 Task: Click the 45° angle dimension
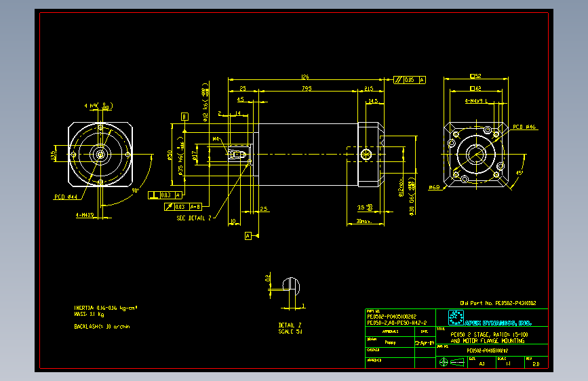coord(520,173)
